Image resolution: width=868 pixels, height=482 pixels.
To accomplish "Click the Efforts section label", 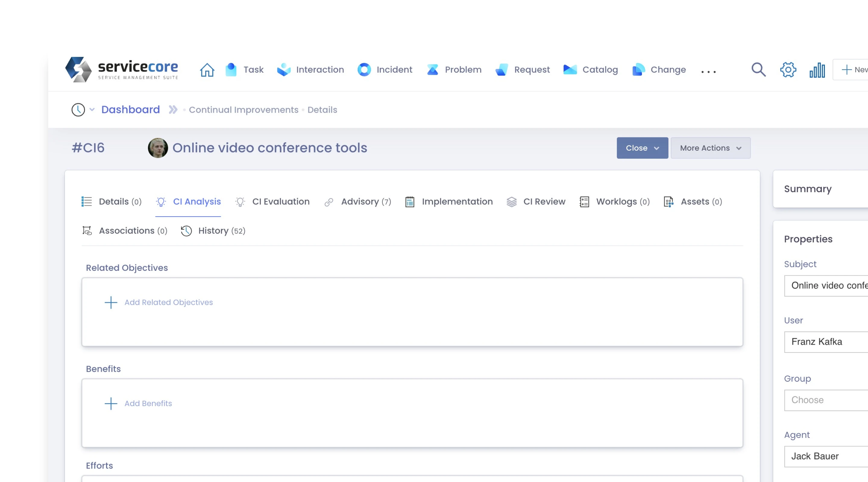I will [x=99, y=465].
